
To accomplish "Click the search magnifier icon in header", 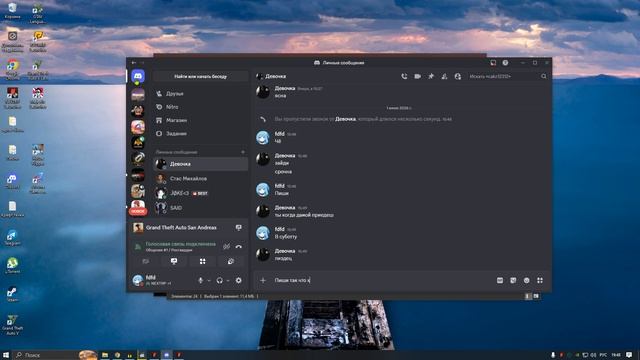I will 544,76.
